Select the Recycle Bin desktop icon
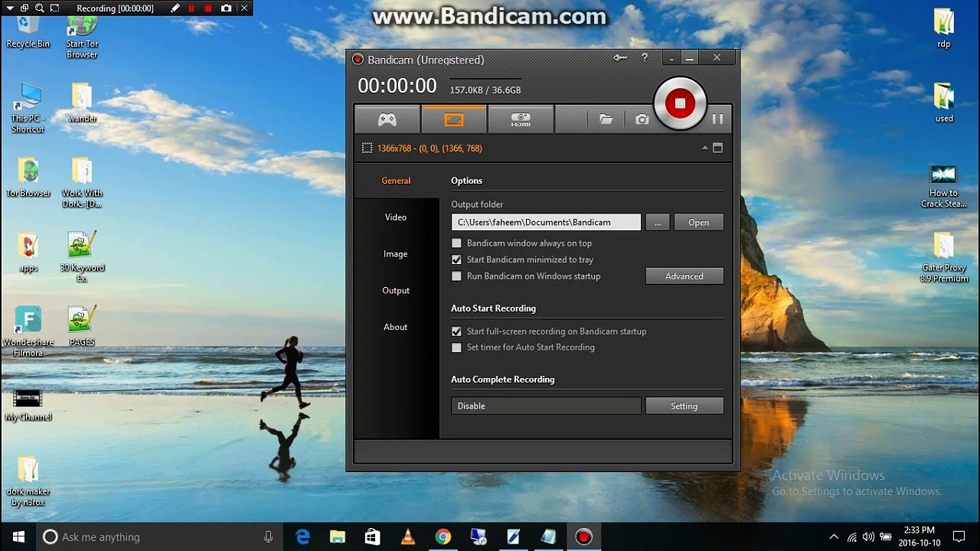 (28, 29)
